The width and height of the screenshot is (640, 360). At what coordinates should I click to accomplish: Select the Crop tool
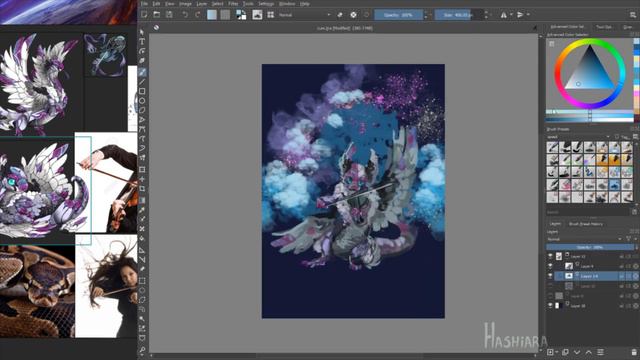click(x=142, y=189)
